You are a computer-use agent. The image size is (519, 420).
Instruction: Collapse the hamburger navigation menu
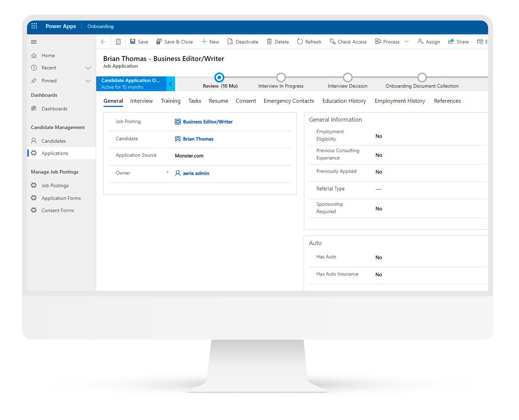(34, 42)
